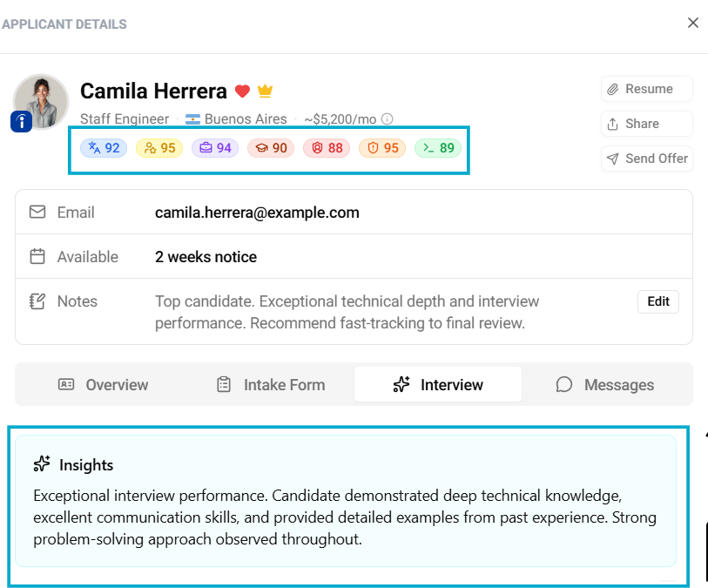Click the green terminal score badge 89
Screen dimensions: 708x588
point(438,148)
